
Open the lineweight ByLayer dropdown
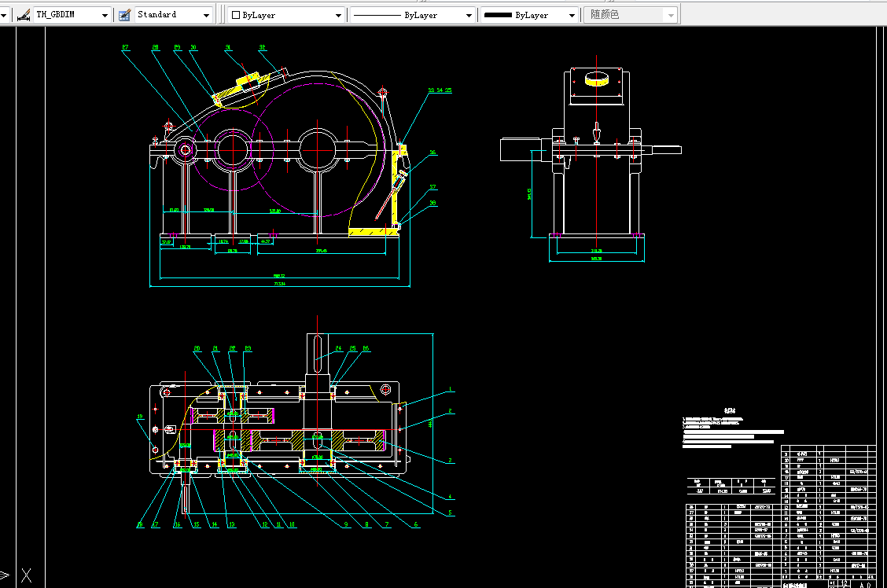(x=572, y=15)
